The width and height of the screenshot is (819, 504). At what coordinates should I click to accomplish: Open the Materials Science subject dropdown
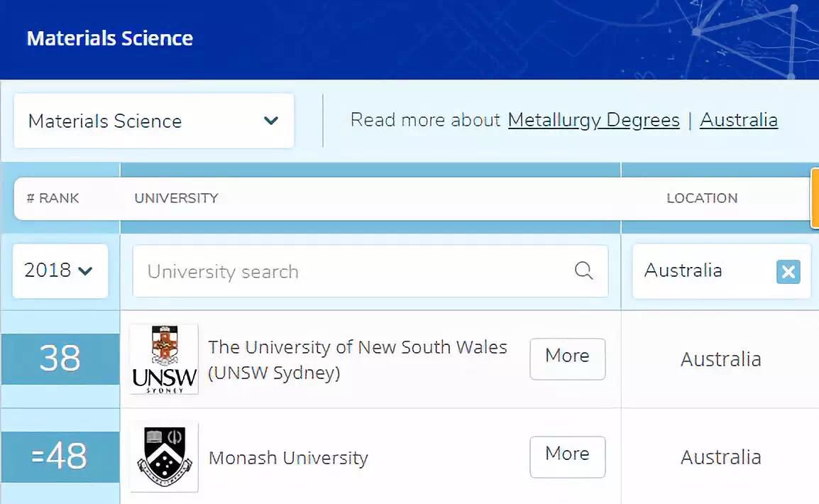(153, 121)
